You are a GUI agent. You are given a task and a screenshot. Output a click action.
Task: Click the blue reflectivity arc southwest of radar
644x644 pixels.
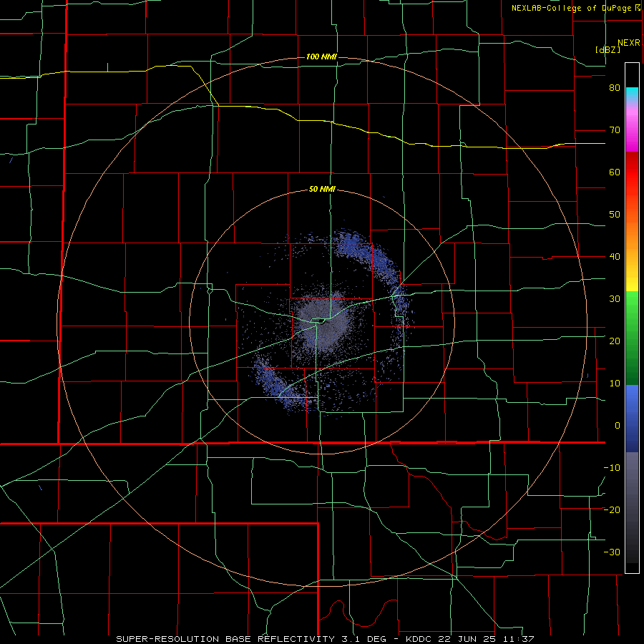click(279, 386)
